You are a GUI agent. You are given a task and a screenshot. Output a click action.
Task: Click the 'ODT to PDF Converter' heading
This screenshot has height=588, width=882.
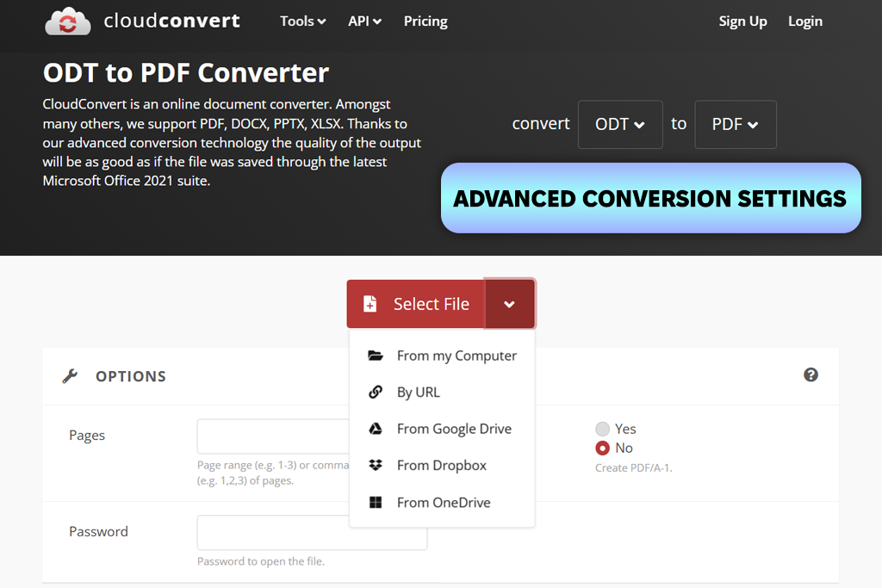(x=186, y=73)
